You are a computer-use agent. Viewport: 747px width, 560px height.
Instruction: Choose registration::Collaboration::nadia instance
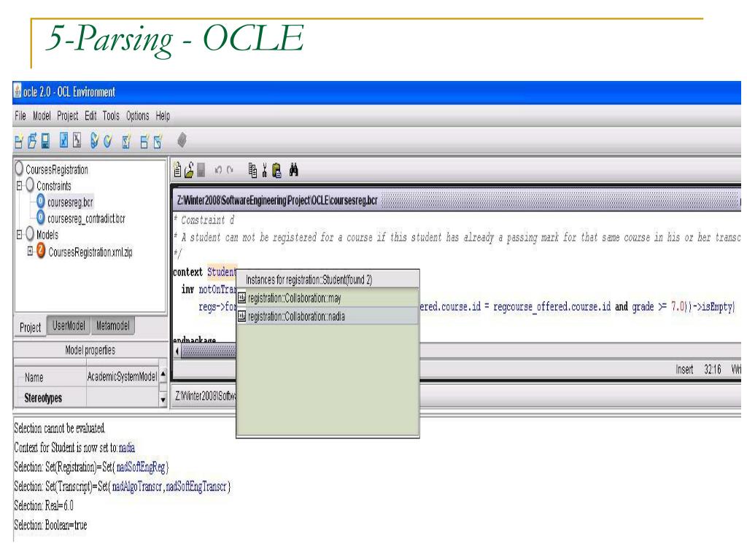pyautogui.click(x=328, y=316)
